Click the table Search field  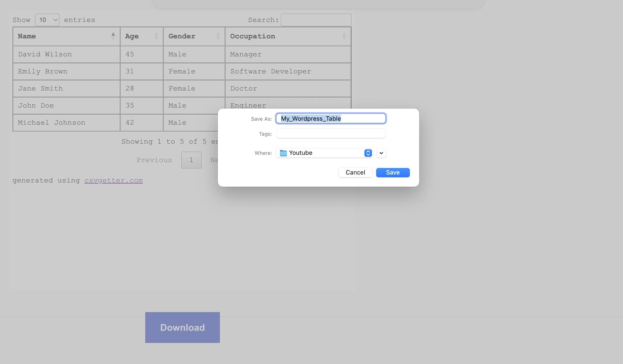[x=316, y=20]
